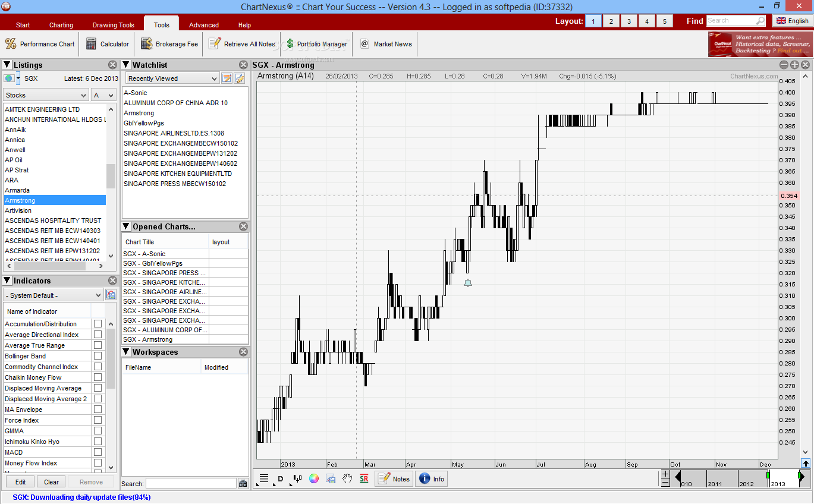Image resolution: width=814 pixels, height=504 pixels.
Task: Open chart Notes button
Action: point(394,478)
